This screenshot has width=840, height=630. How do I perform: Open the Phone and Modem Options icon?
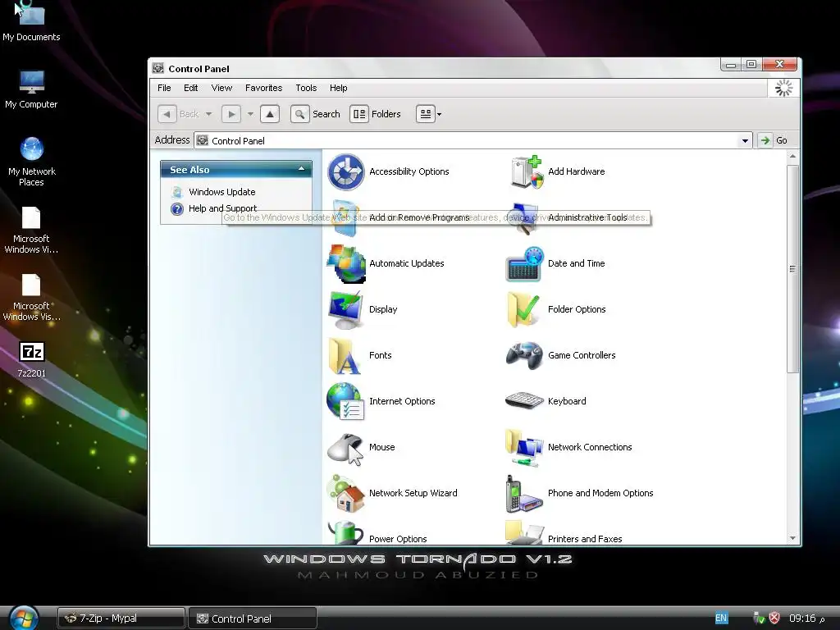coord(524,493)
